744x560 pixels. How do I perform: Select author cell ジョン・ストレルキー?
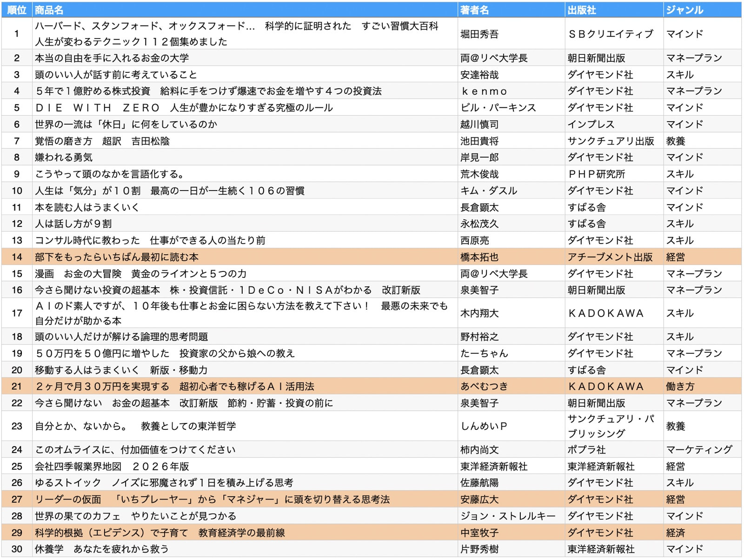(508, 516)
